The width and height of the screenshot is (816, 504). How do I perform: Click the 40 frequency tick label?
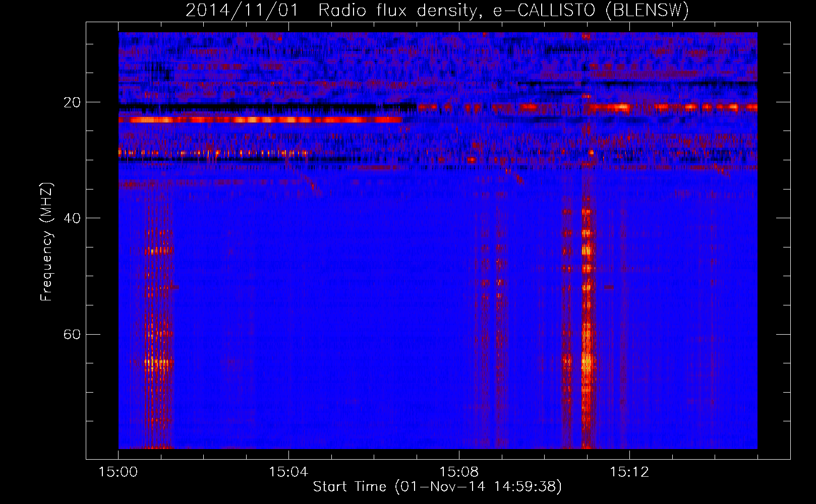pos(73,218)
